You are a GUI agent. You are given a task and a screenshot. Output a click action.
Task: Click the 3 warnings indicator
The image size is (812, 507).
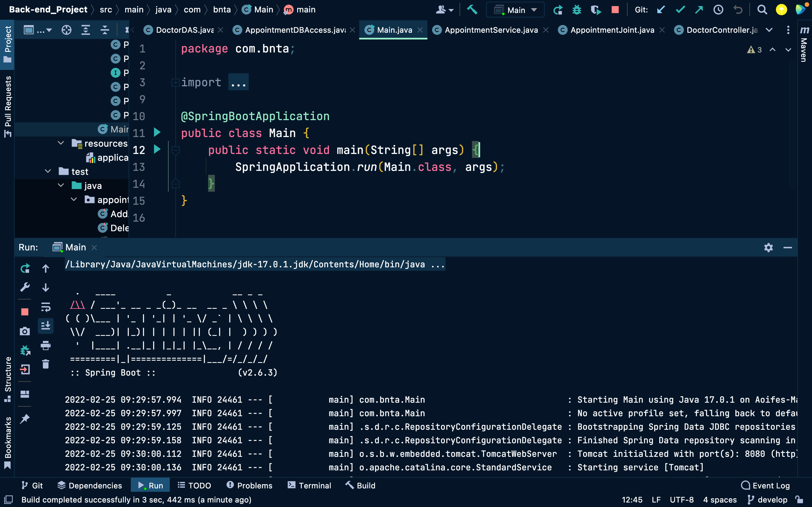(754, 50)
